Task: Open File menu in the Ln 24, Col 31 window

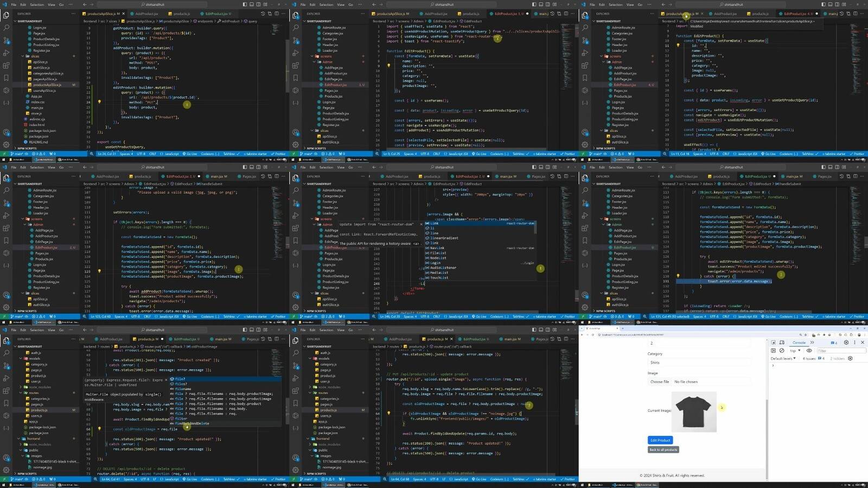Action: [14, 4]
